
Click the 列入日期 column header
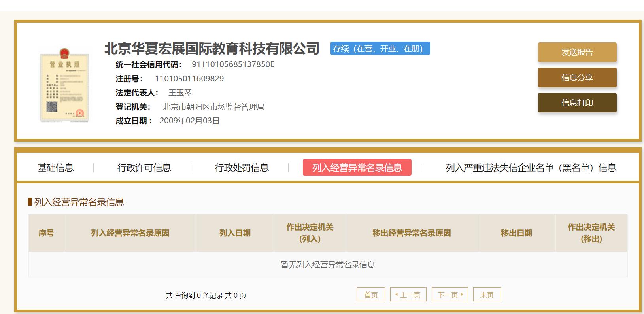coord(235,233)
